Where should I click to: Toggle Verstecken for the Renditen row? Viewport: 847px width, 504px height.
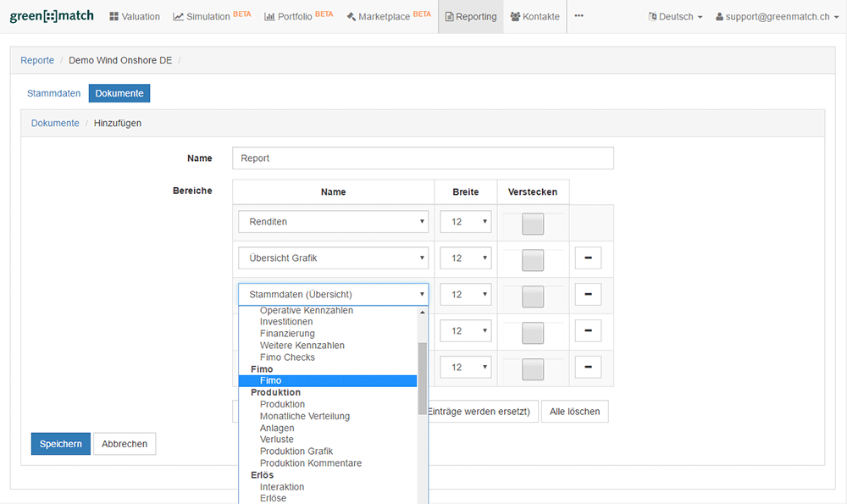(x=533, y=224)
